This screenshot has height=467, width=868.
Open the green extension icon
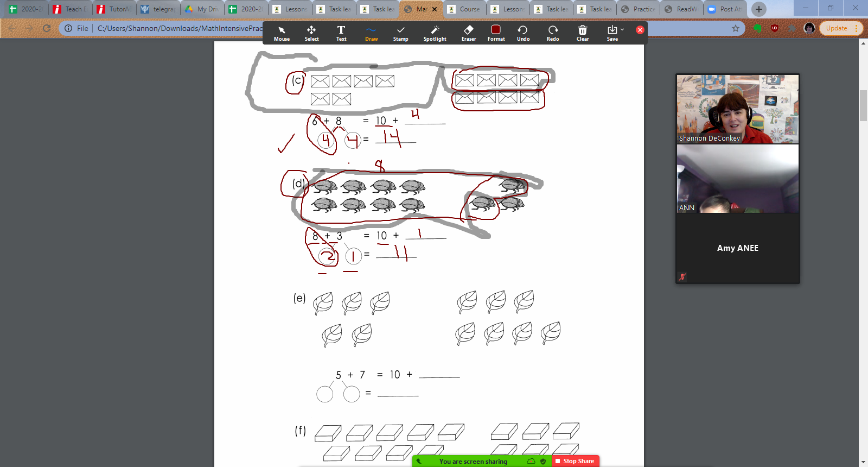pos(758,28)
